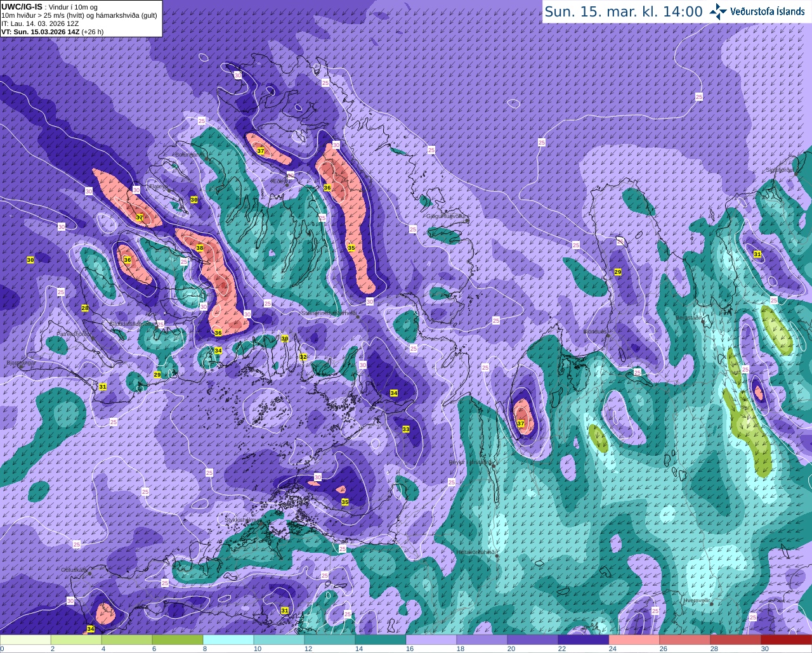Click the yellow '28' gust maximum label
Screen dimensions: 812x653
[85, 308]
